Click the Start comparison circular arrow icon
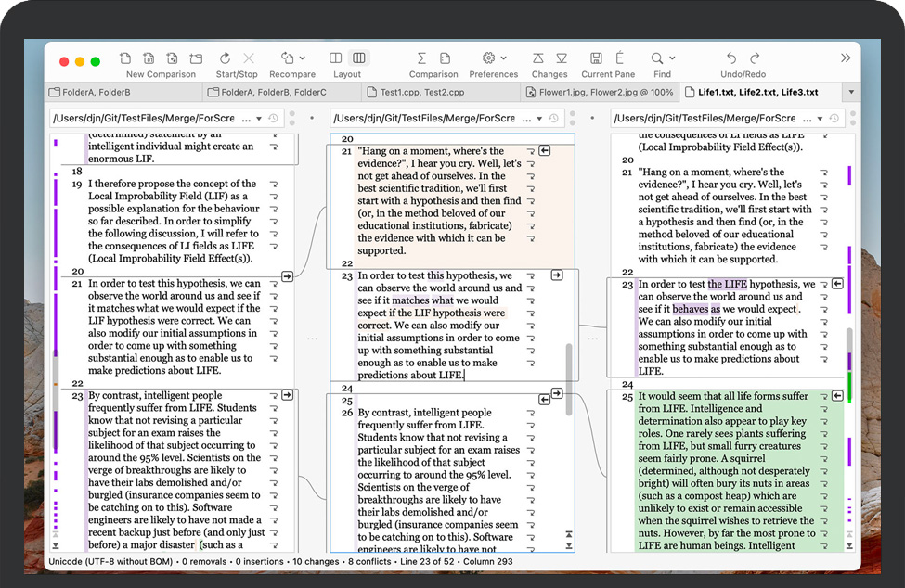The image size is (905, 588). [x=226, y=58]
